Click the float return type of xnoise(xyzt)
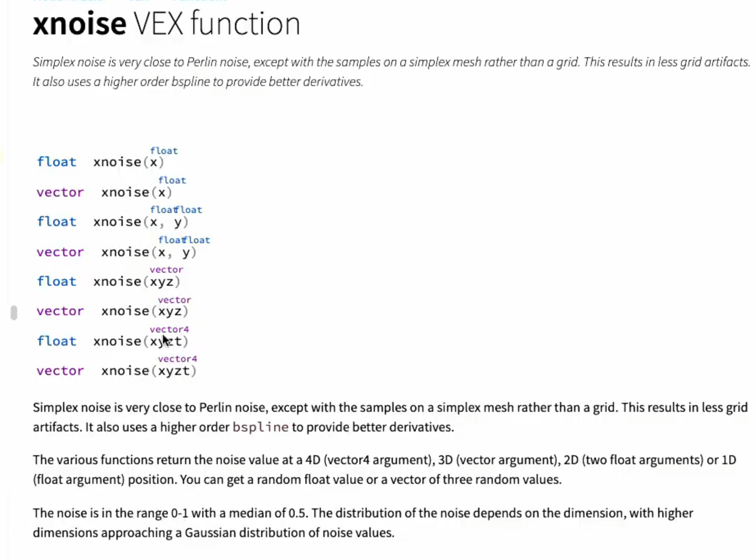 tap(56, 341)
